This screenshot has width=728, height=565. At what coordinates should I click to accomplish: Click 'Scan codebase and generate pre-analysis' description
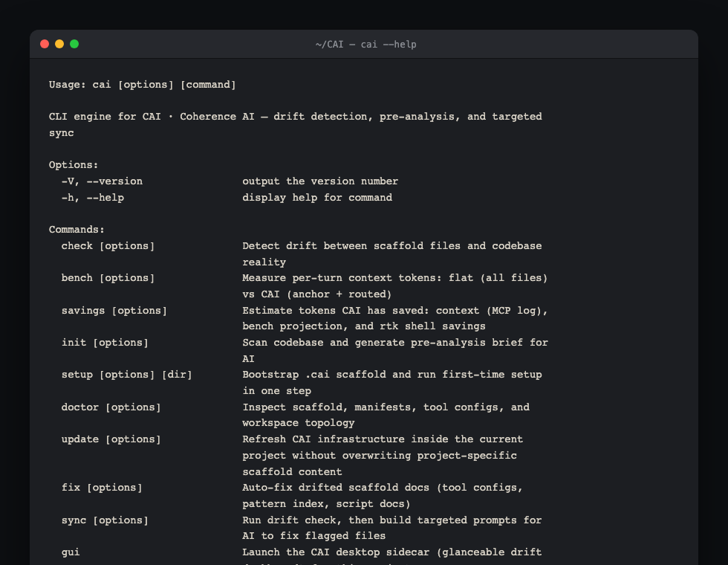click(395, 343)
